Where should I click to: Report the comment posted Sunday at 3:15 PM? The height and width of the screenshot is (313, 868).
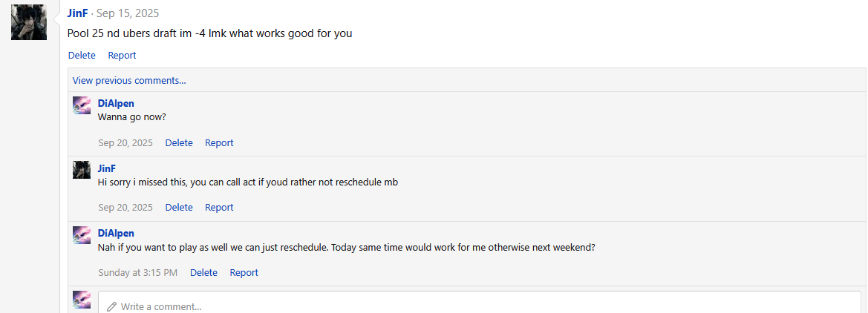click(244, 272)
